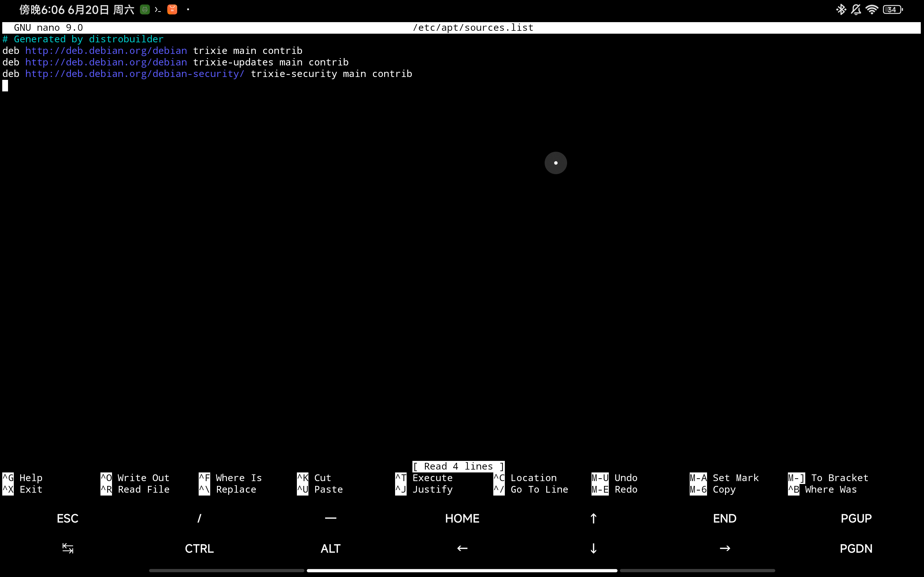Click the ^R Read File shortcut
Viewport: 924px width, 577px height.
coord(135,489)
